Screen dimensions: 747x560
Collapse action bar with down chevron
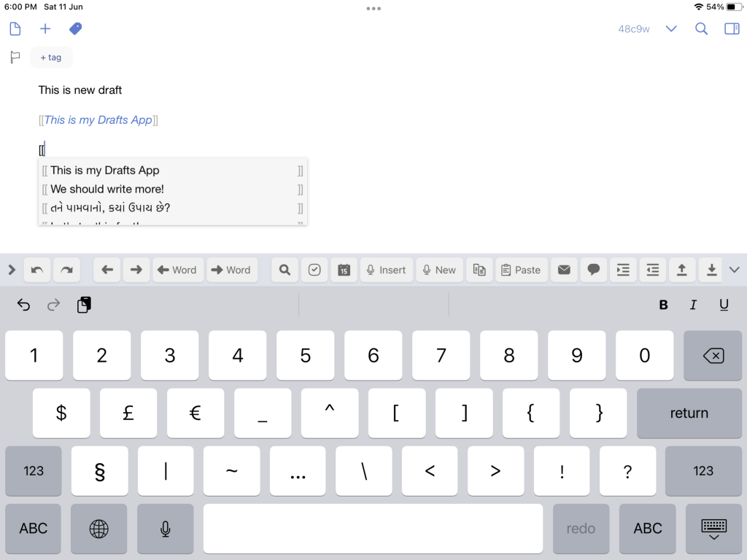click(735, 270)
